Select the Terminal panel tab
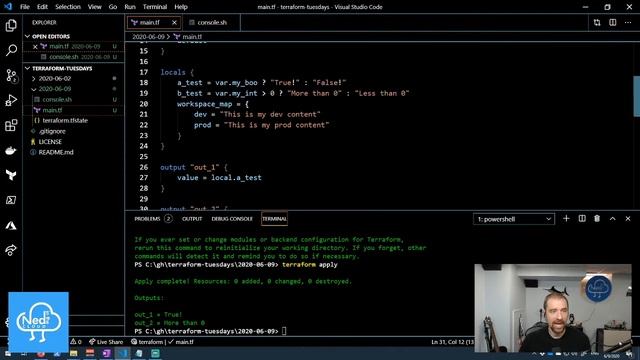The height and width of the screenshot is (360, 640). point(274,219)
